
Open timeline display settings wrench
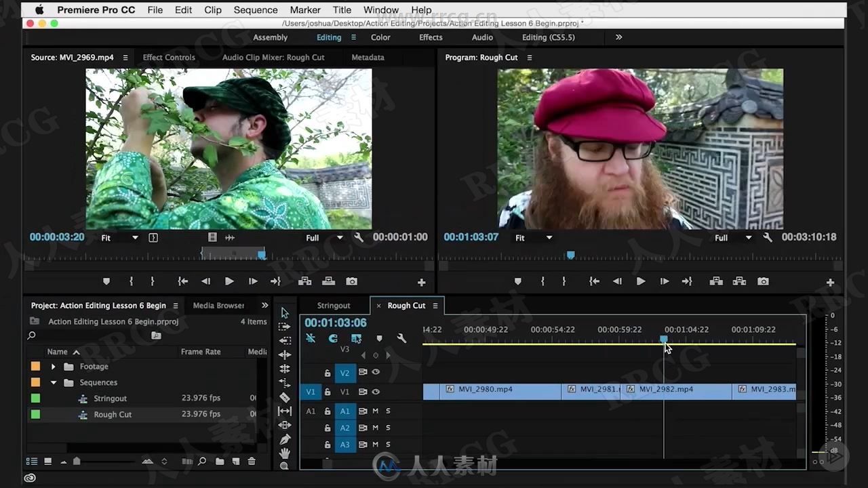(401, 338)
